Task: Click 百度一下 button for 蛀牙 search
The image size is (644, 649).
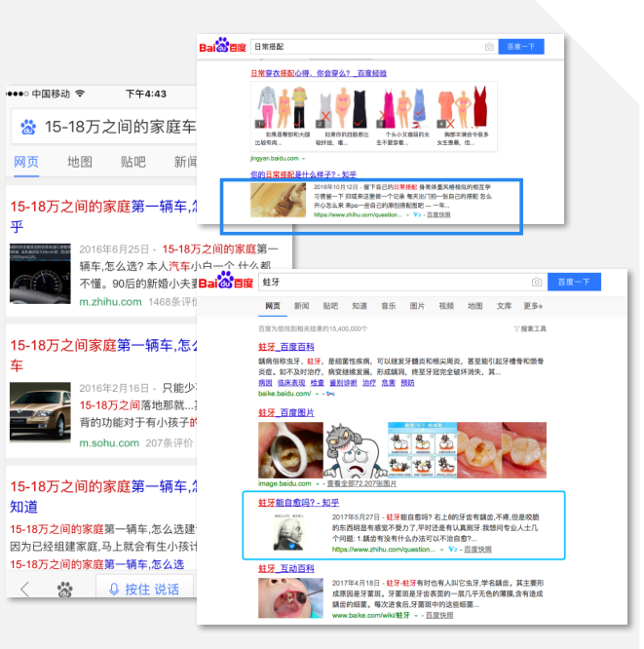Action: pyautogui.click(x=573, y=283)
